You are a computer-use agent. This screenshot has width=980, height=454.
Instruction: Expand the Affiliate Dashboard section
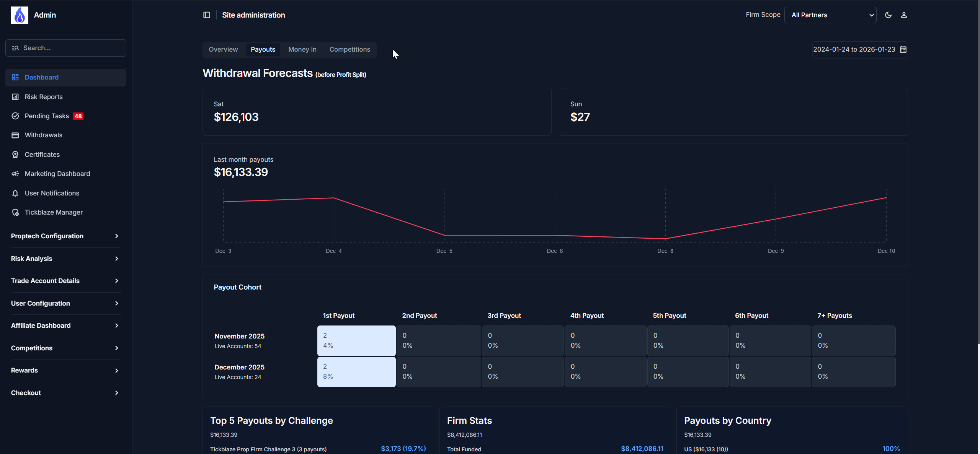pyautogui.click(x=65, y=325)
